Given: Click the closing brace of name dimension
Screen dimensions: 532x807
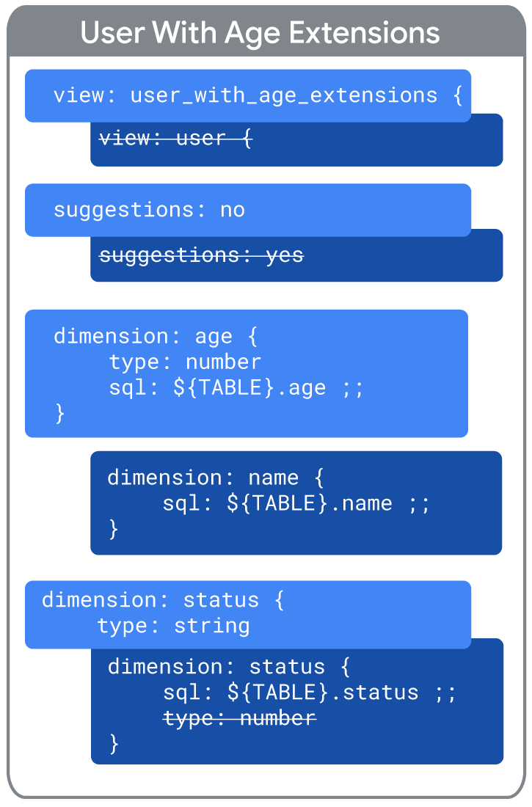Looking at the screenshot, I should coord(113,529).
